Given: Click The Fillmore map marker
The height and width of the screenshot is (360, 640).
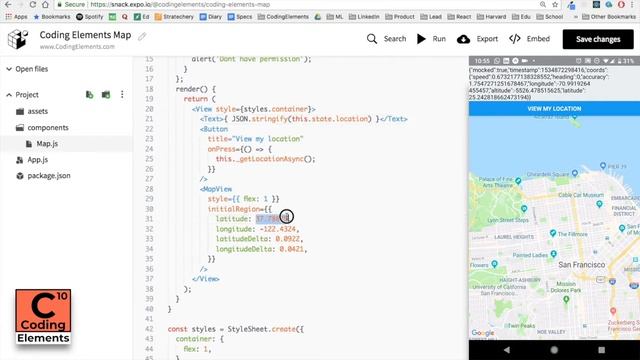Looking at the screenshot, I should 553,233.
